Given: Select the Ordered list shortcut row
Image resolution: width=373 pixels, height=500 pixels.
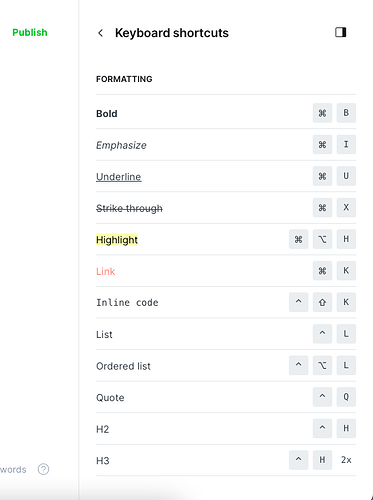Looking at the screenshot, I should pyautogui.click(x=226, y=366).
